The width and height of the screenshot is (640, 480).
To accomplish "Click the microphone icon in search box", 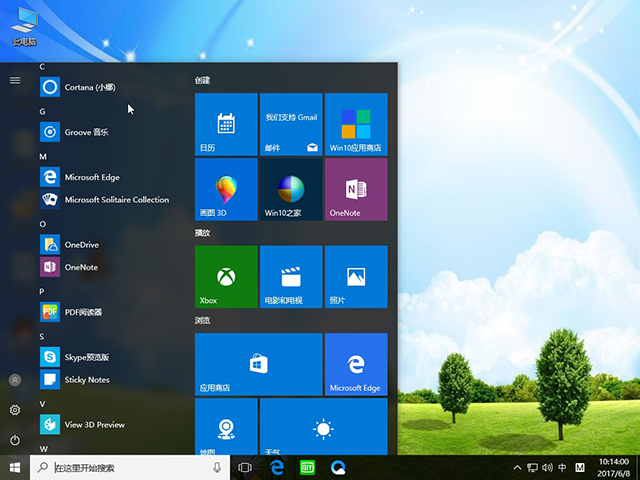I will point(217,467).
